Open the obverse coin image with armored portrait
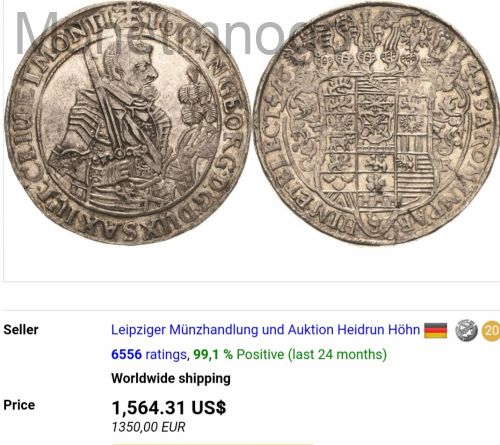 pyautogui.click(x=128, y=124)
